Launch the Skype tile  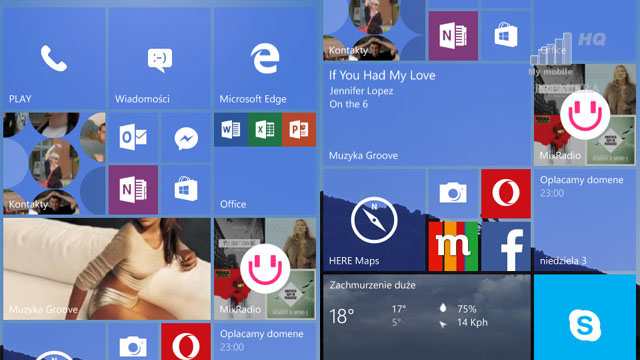(585, 317)
